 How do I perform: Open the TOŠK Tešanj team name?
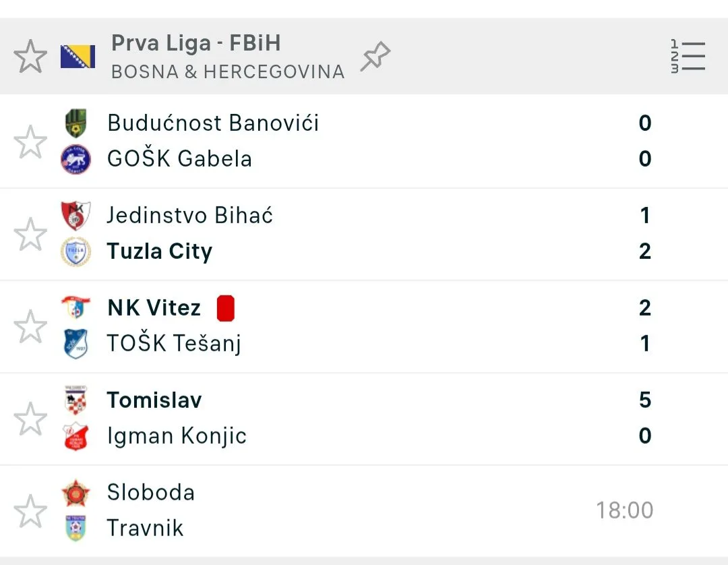click(x=174, y=344)
